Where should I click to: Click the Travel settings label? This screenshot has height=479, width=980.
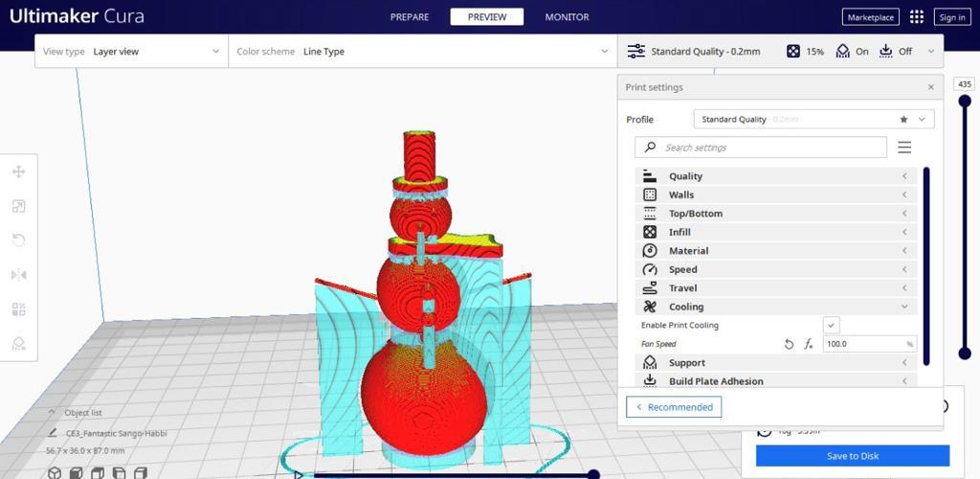[x=682, y=287]
